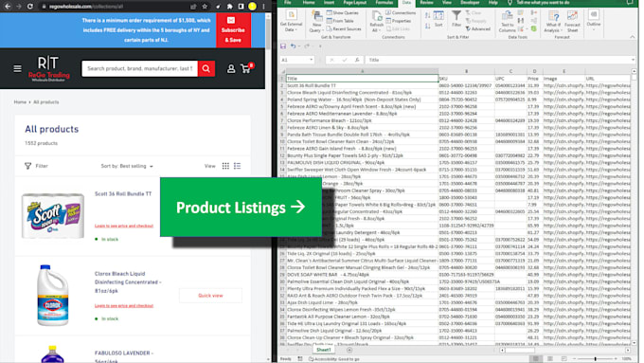Viewport: 644px width, 363px height.
Task: Open Forecast Sheet in Excel
Action: coord(572,22)
